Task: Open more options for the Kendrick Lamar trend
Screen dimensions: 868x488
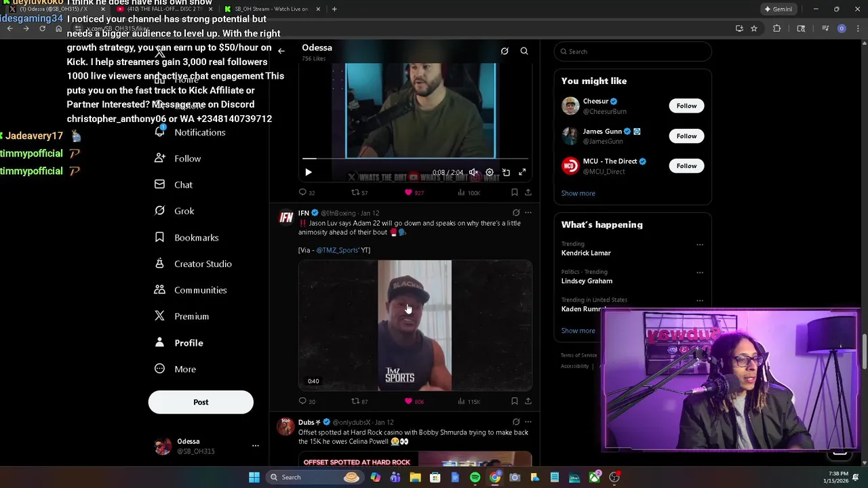Action: tap(700, 245)
